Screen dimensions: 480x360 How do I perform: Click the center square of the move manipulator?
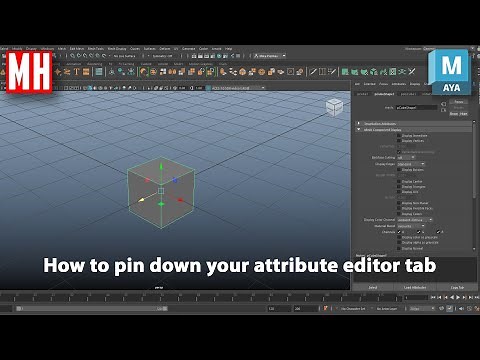(x=161, y=191)
